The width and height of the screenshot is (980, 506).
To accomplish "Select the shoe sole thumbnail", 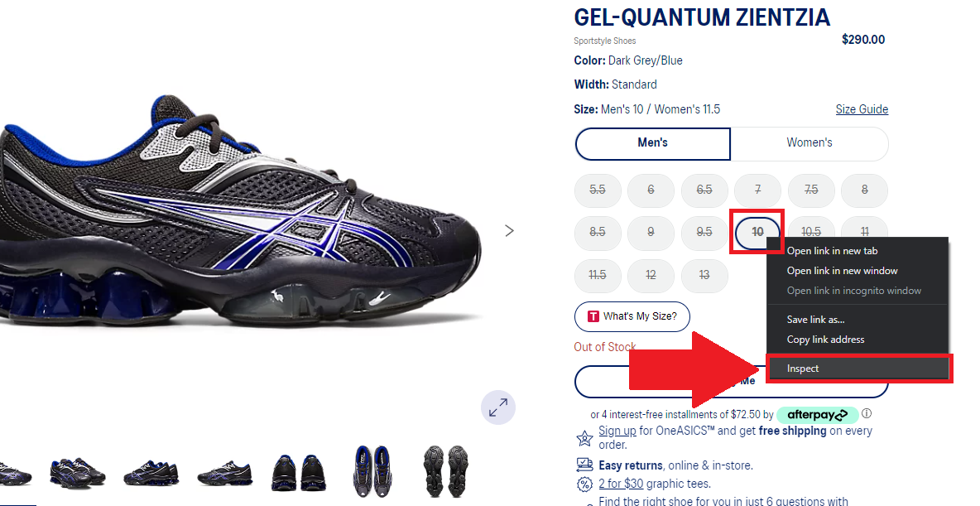I will (x=445, y=465).
